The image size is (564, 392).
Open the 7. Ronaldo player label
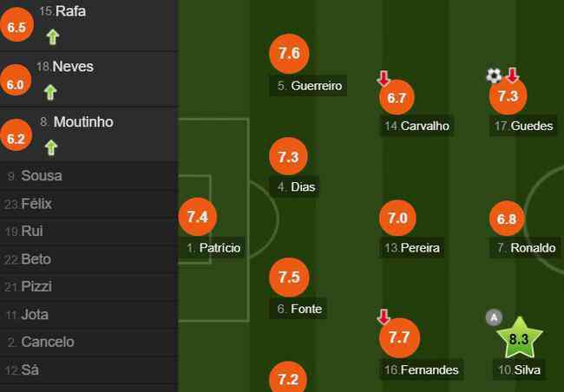tap(526, 248)
